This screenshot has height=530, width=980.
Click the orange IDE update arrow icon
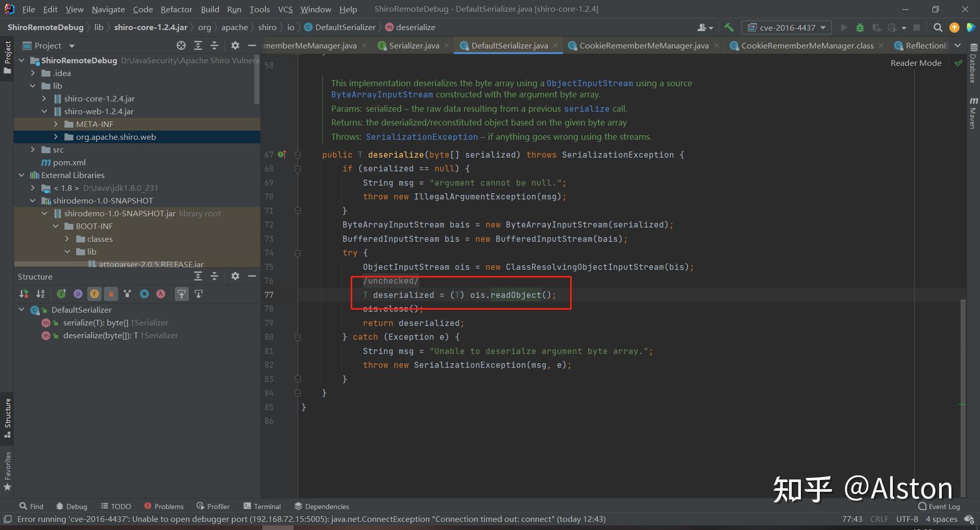[954, 28]
